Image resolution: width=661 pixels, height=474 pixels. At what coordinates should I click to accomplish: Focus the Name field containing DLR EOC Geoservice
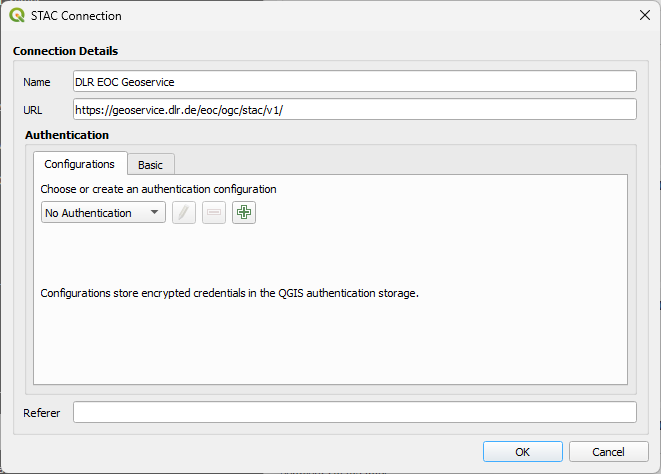coord(355,81)
